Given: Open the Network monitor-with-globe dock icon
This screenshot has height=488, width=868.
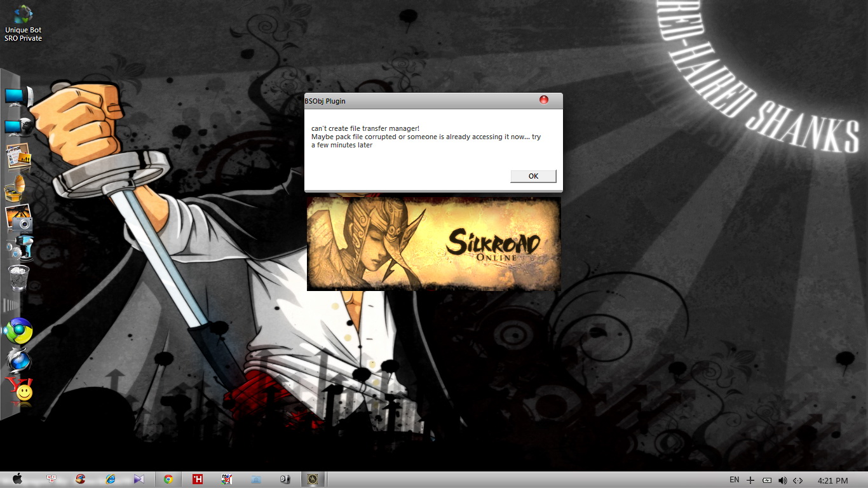Looking at the screenshot, I should point(18,126).
